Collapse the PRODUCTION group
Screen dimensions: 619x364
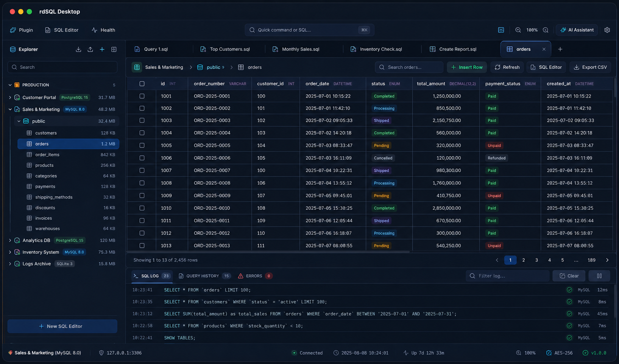[10, 85]
